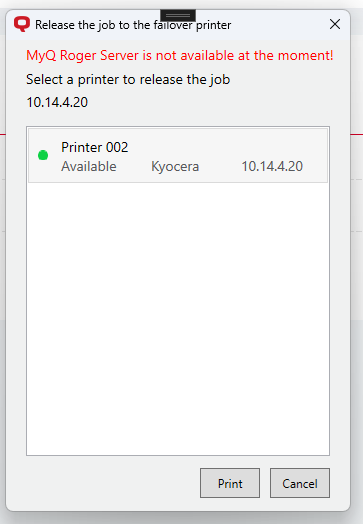Click the green status dot of Printer 002
The width and height of the screenshot is (363, 524).
pyautogui.click(x=43, y=155)
